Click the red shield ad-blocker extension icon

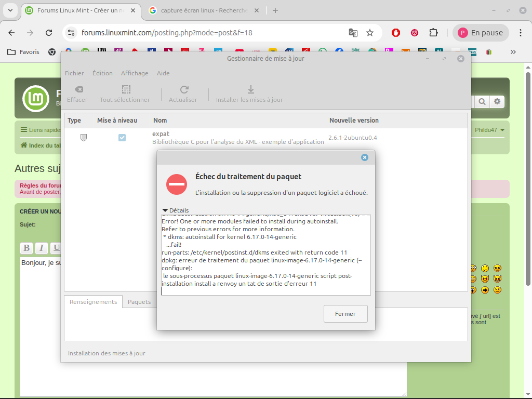pos(395,33)
